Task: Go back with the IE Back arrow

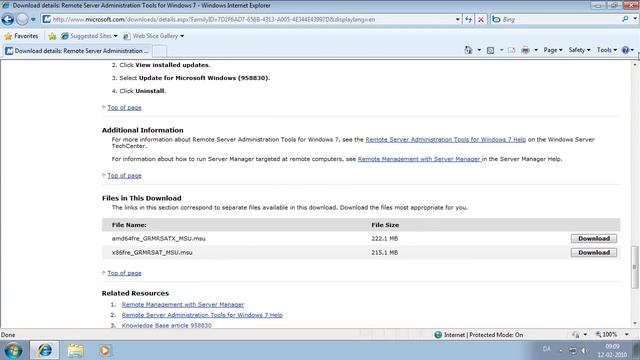Action: coord(8,19)
